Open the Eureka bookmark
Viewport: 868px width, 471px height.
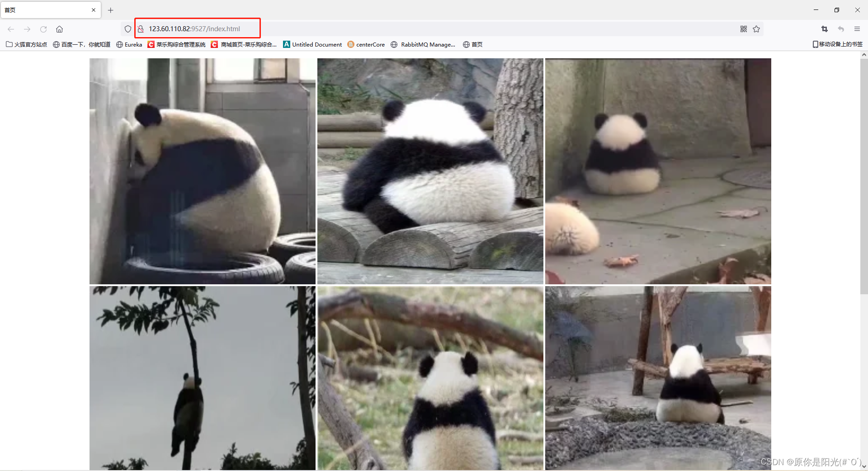tap(129, 44)
